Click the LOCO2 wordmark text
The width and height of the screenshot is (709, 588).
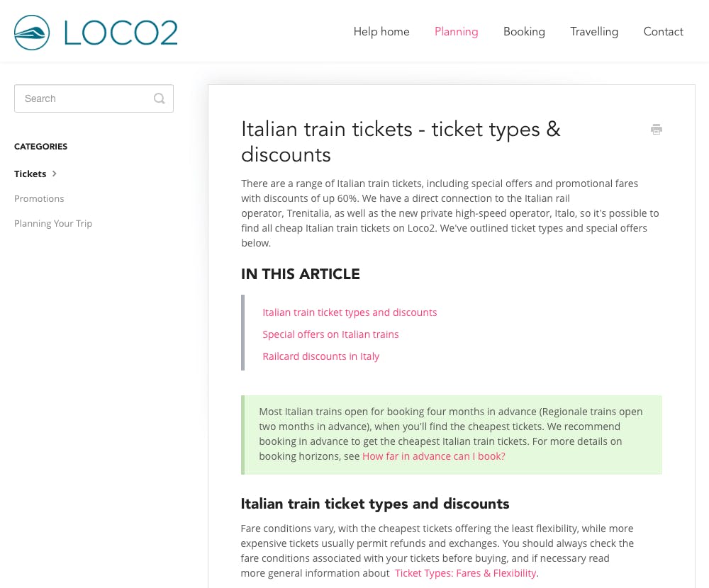click(x=121, y=33)
